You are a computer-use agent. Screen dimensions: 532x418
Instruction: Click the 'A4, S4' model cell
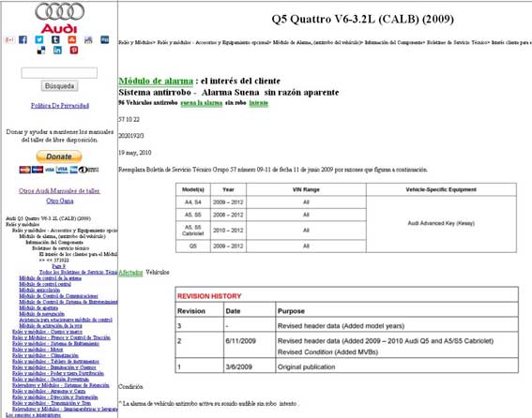[x=193, y=202]
